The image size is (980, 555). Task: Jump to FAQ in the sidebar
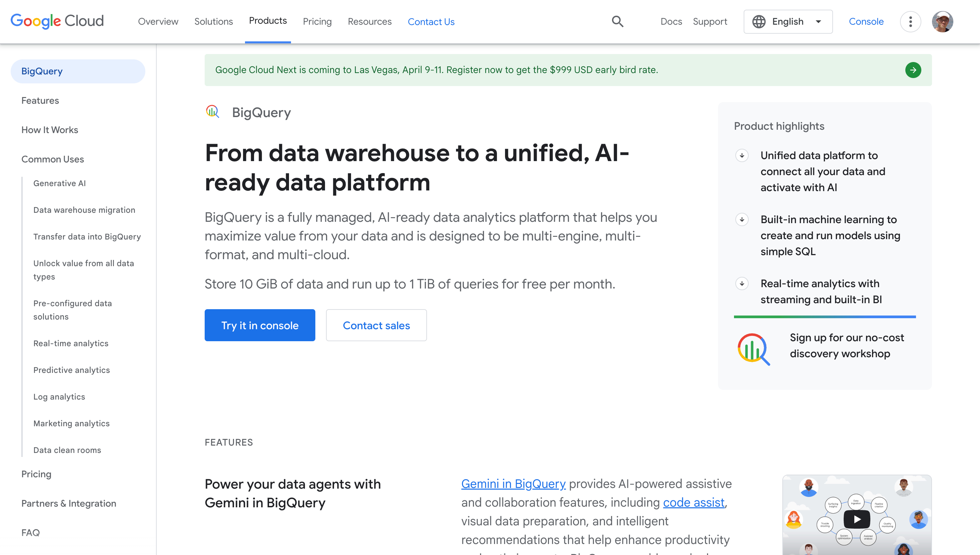(30, 533)
